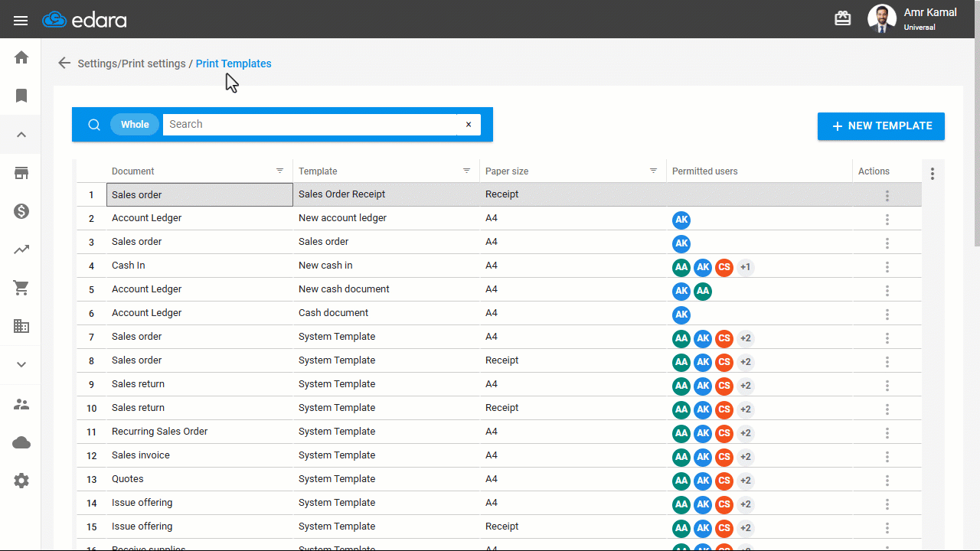Toggle the Whole search chip
The height and width of the screenshot is (551, 980).
click(x=135, y=125)
